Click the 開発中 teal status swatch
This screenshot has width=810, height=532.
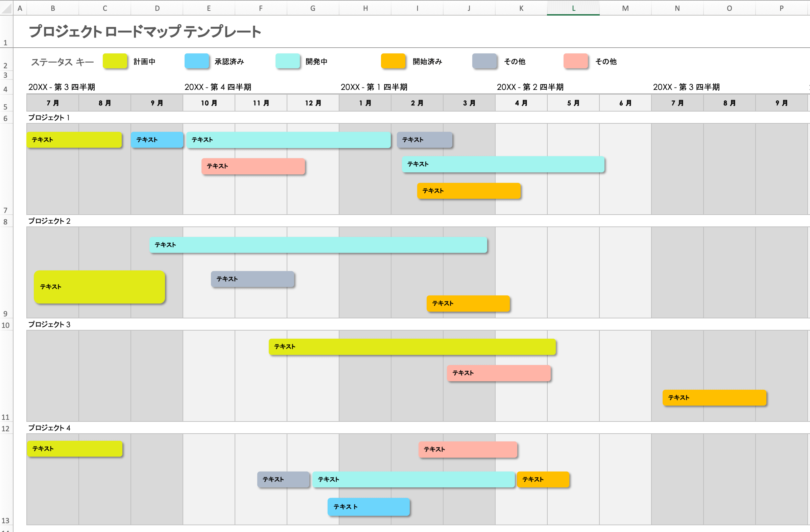(288, 61)
